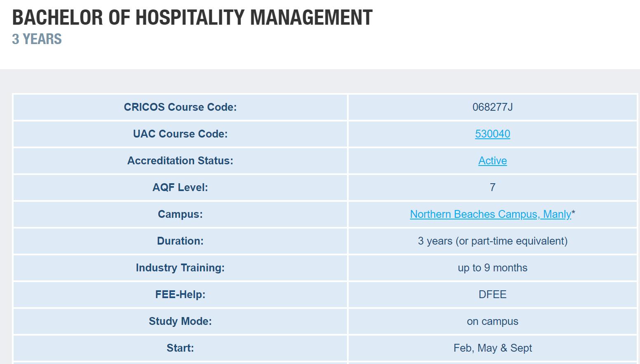Click the CRICOS Course Code label
Screen dimensions: 640x364
(x=180, y=107)
